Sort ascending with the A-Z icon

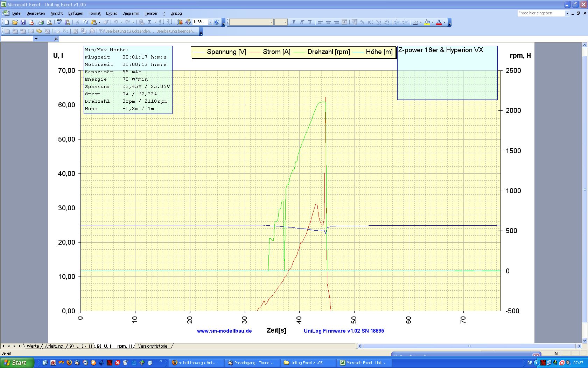(161, 22)
